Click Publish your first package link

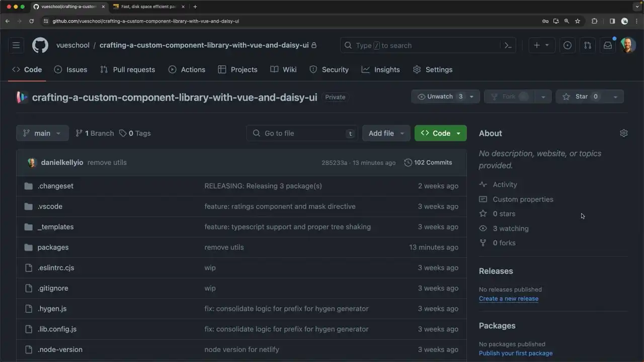point(516,353)
